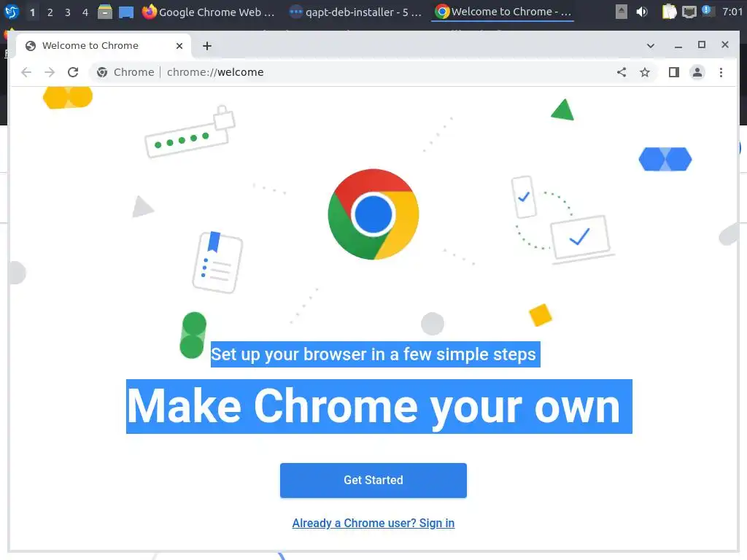
Task: Switch to the qapt-deb-installer task in the taskbar
Action: [355, 12]
